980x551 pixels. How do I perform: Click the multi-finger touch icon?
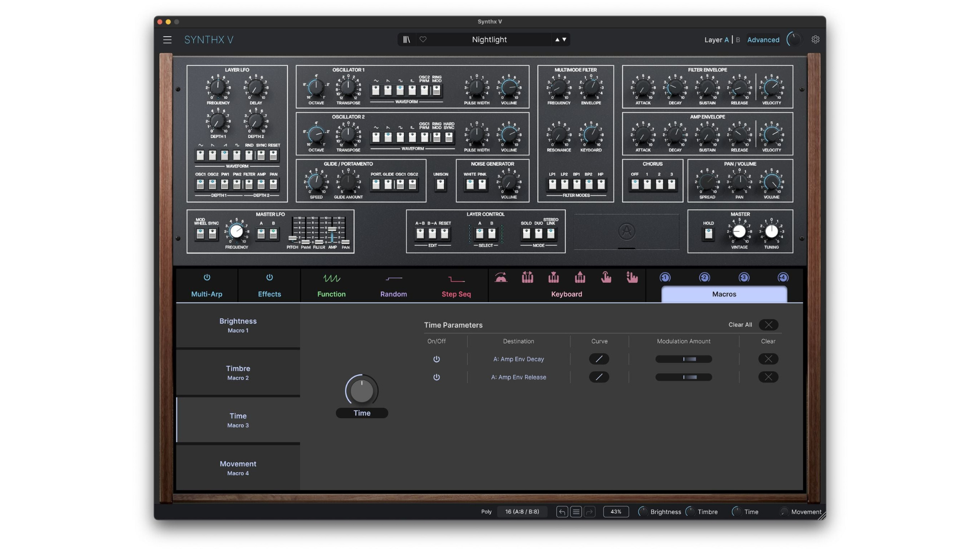[x=632, y=277]
